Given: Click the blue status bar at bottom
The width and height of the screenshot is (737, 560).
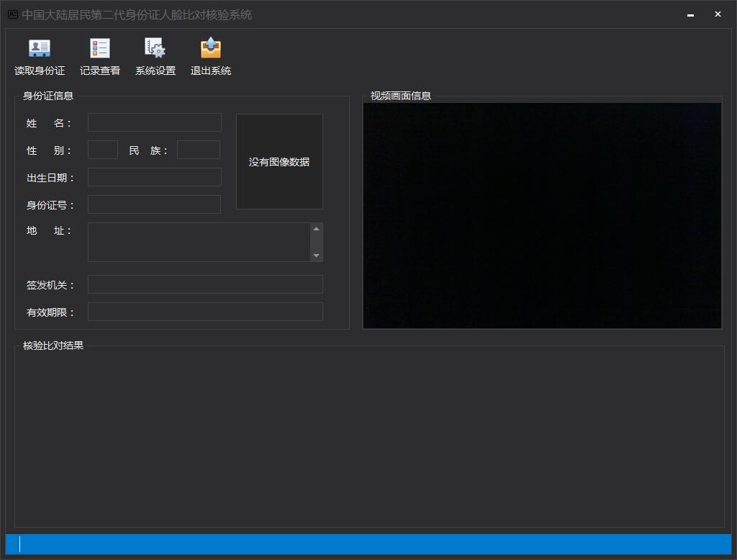Looking at the screenshot, I should pos(368,544).
